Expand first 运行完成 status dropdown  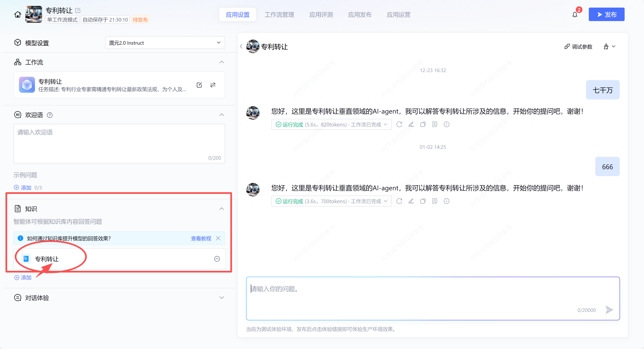[x=385, y=125]
